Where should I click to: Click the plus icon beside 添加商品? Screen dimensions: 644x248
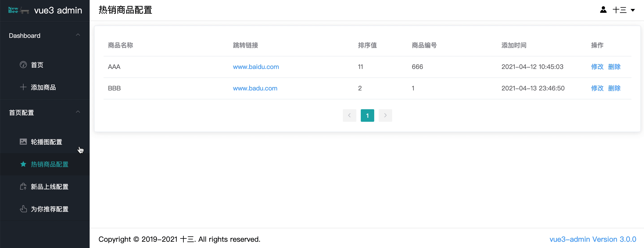23,87
